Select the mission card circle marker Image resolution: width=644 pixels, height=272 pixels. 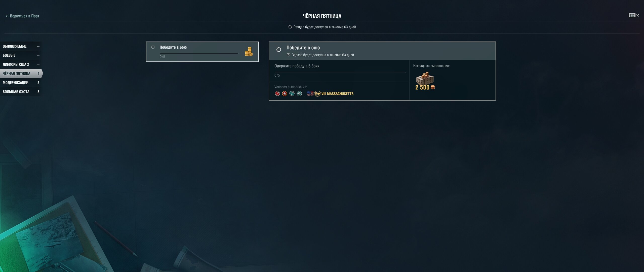pyautogui.click(x=153, y=47)
